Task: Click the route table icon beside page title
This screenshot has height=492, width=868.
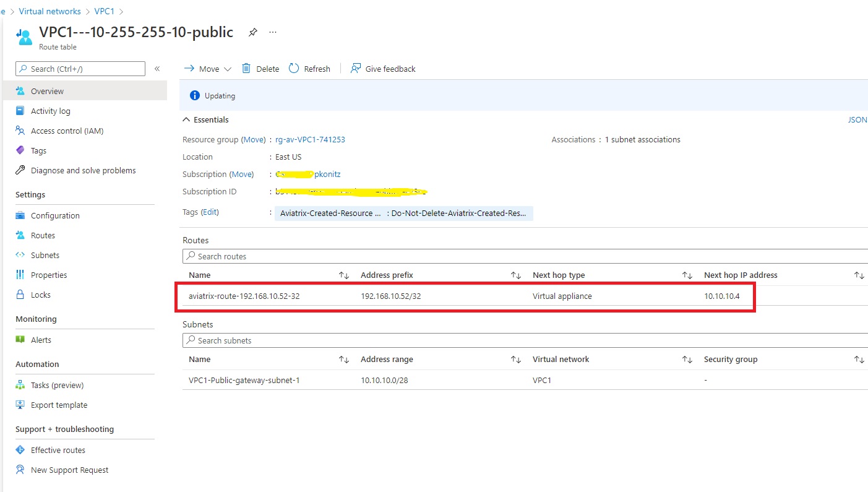Action: [x=24, y=37]
